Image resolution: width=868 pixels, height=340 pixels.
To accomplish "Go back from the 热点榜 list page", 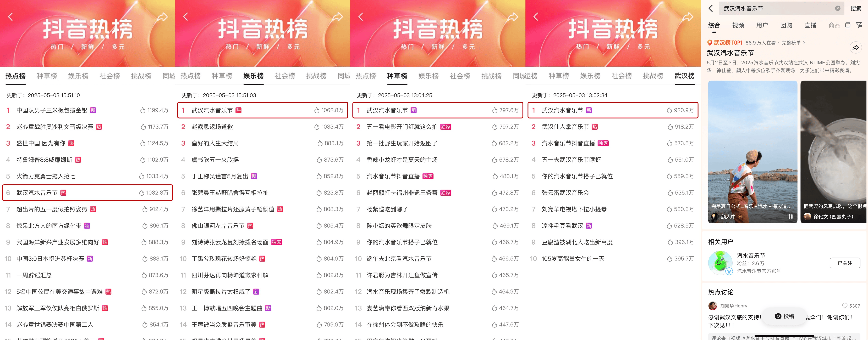I will tap(10, 16).
